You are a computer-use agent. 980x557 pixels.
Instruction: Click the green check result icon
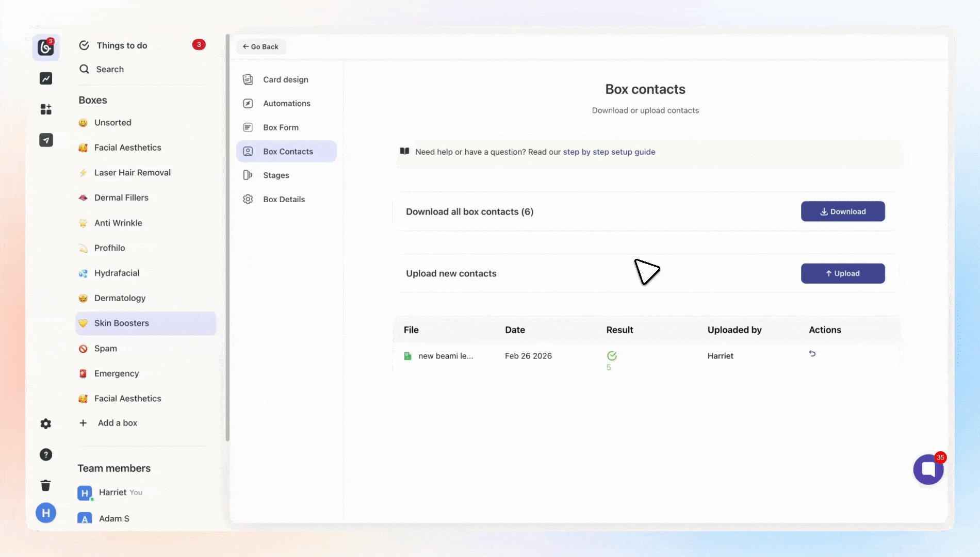[612, 356]
